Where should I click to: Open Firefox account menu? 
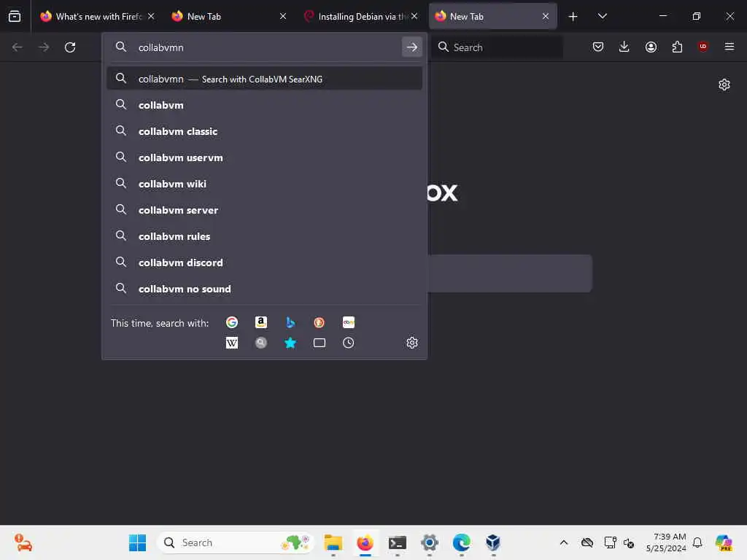point(651,47)
